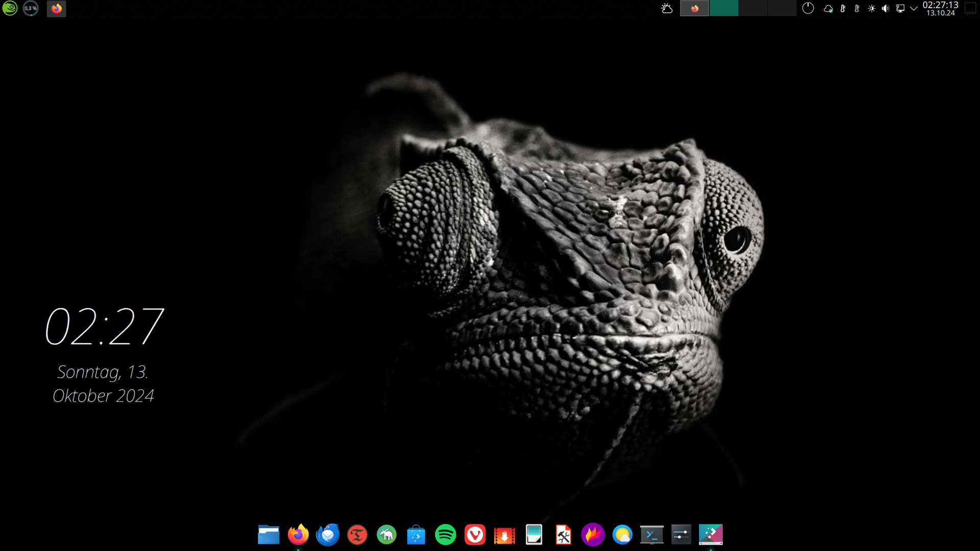Launch Spotify from the dock
The image size is (980, 551).
click(446, 535)
